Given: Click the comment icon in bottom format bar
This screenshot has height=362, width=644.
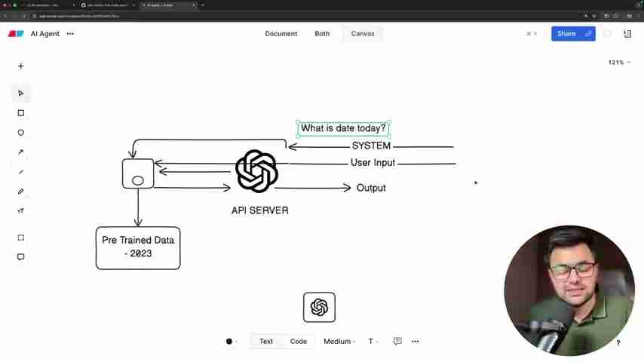Looking at the screenshot, I should (397, 341).
